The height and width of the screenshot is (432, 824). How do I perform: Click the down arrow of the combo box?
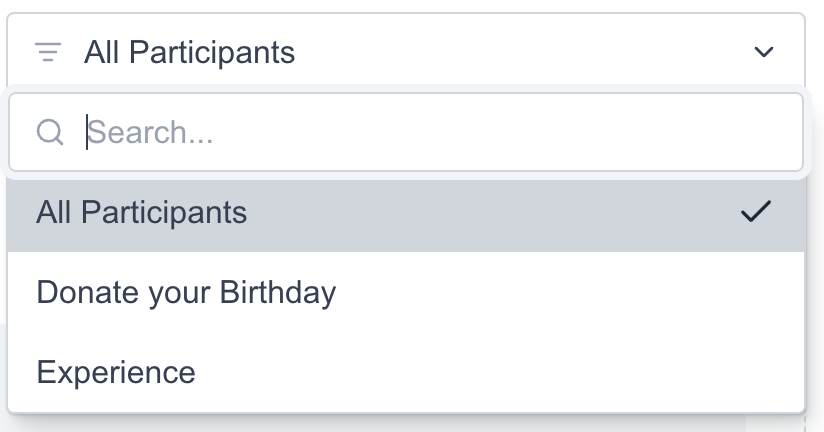tap(764, 51)
